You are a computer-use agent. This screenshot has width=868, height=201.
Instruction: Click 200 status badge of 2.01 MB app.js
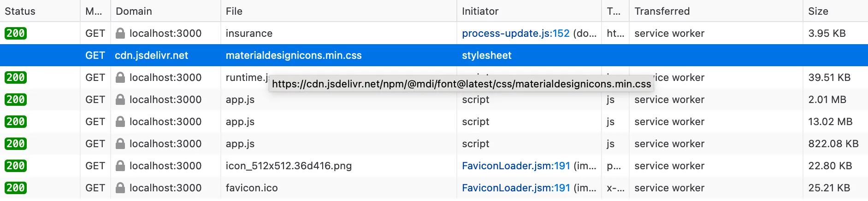tap(16, 99)
